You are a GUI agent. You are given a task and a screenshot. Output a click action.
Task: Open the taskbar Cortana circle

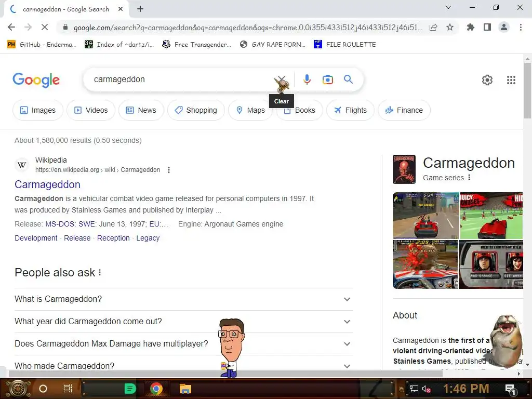(x=43, y=389)
